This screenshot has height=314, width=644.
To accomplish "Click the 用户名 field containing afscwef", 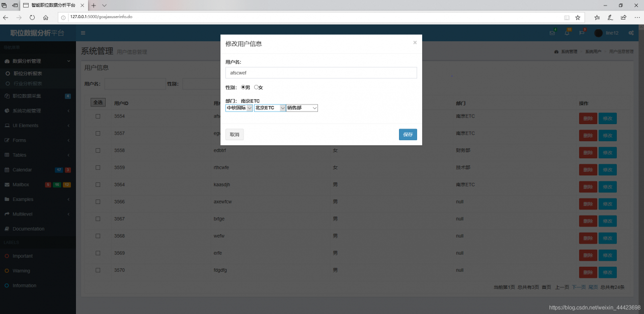I will click(x=321, y=73).
